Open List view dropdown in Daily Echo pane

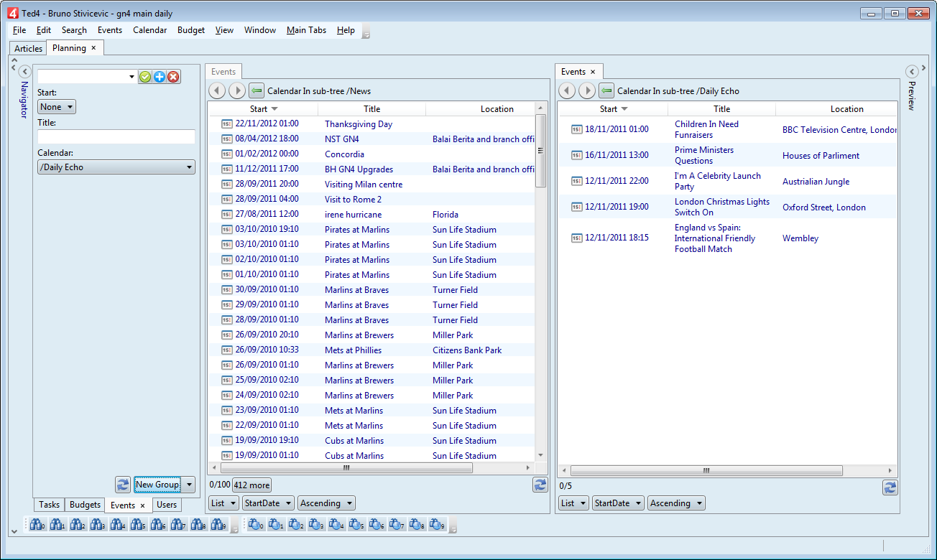(x=573, y=503)
